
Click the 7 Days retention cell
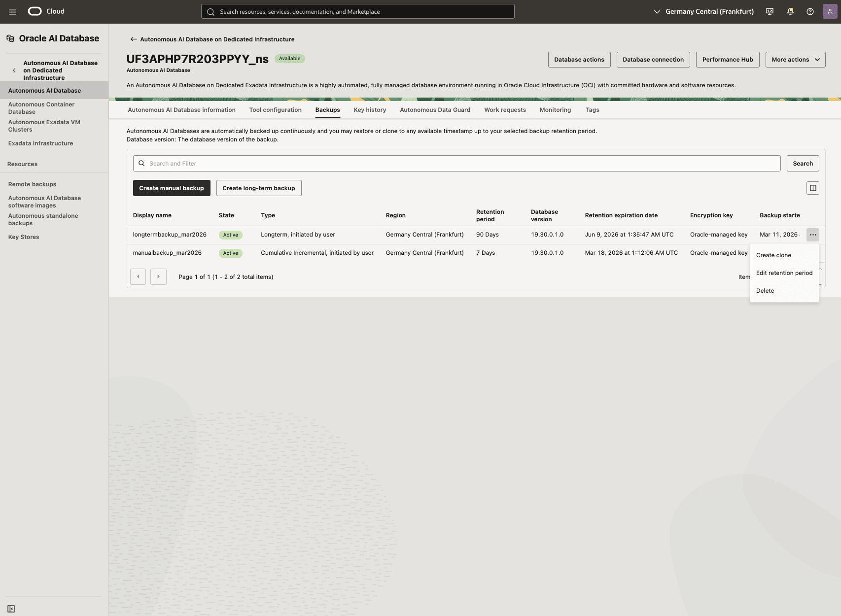coord(486,253)
